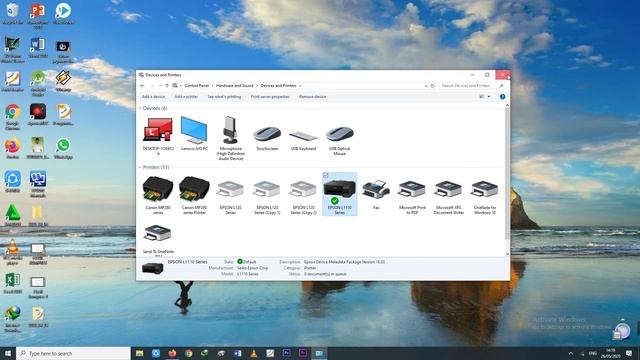640x360 pixels.
Task: Click See what's printing
Action: click(x=224, y=97)
